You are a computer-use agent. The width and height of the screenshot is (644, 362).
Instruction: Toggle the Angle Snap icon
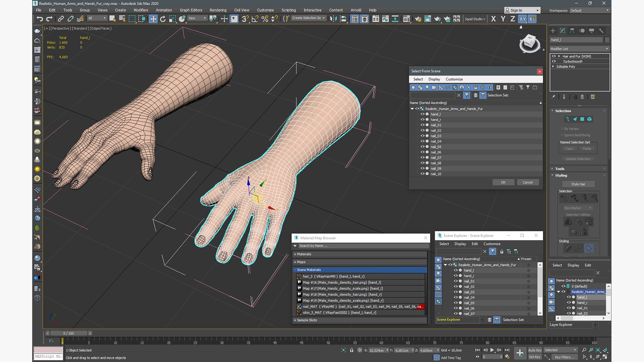tap(255, 19)
